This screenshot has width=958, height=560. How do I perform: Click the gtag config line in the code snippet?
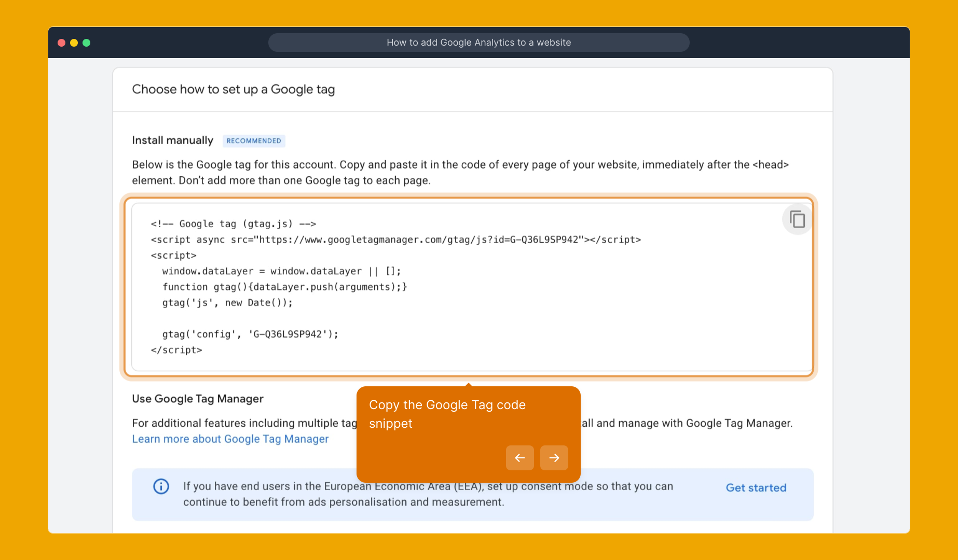[250, 334]
